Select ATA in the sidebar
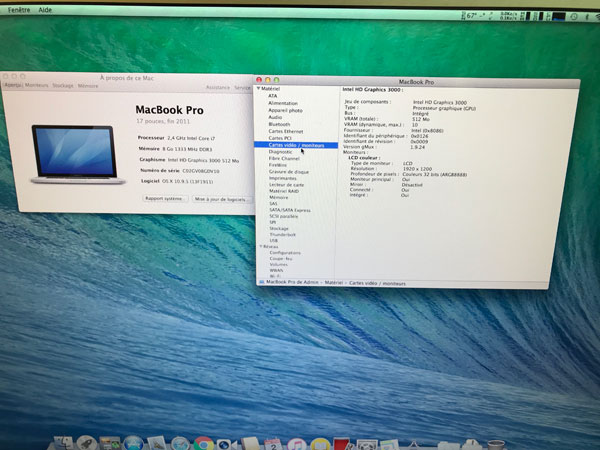The image size is (600, 450). point(272,96)
